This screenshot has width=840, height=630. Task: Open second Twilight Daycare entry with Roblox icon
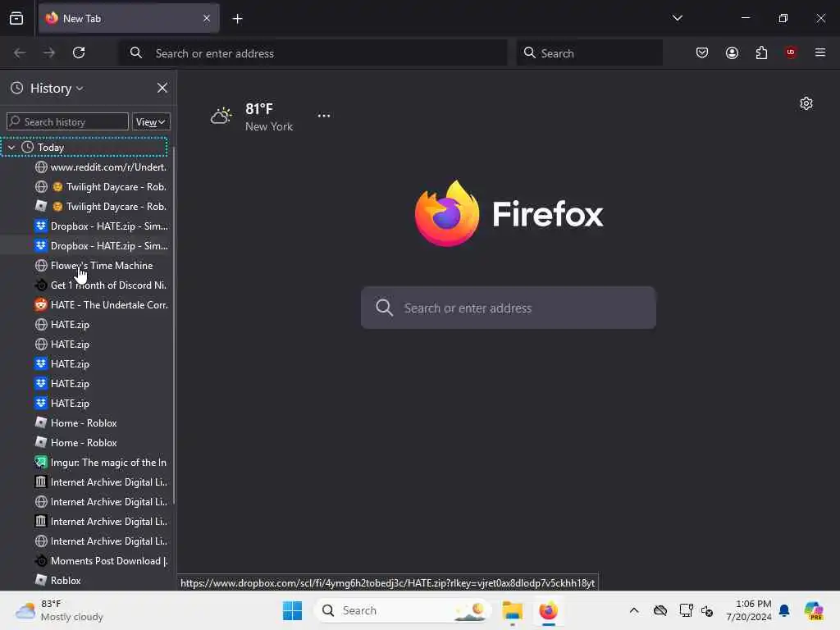click(x=101, y=206)
